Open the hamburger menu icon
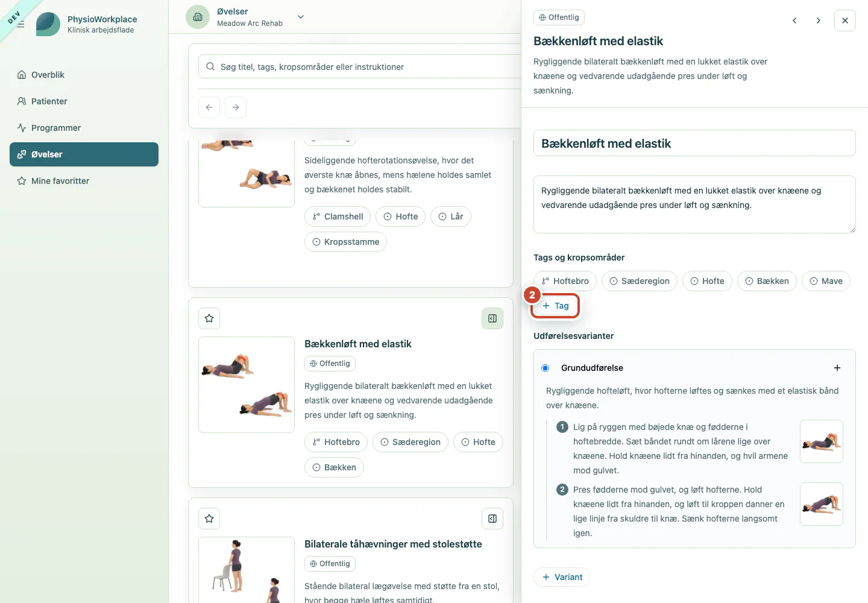 (20, 24)
